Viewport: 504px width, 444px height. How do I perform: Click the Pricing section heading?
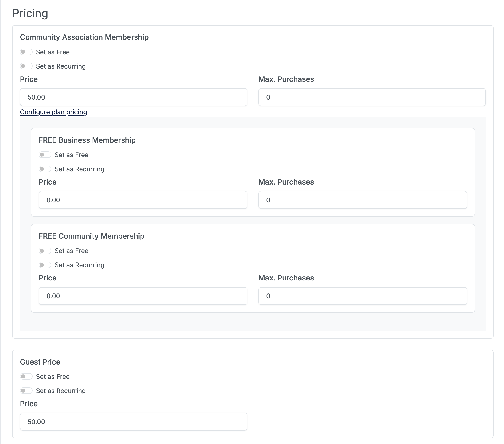[30, 13]
